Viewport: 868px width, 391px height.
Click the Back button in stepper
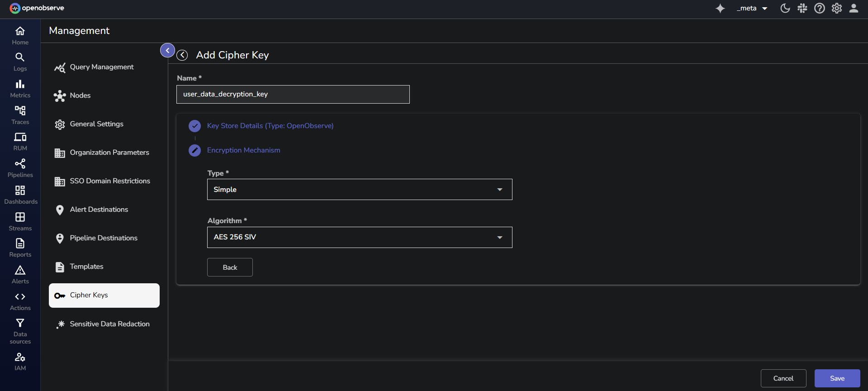pyautogui.click(x=230, y=267)
